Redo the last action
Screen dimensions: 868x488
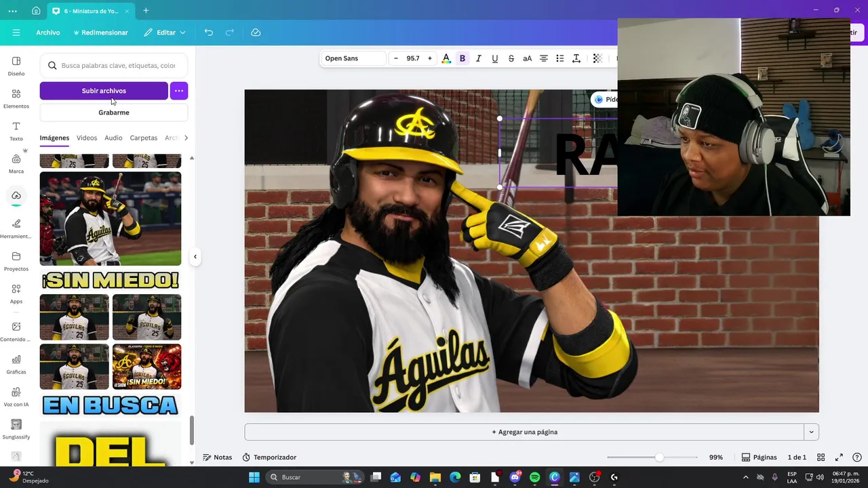coord(230,33)
